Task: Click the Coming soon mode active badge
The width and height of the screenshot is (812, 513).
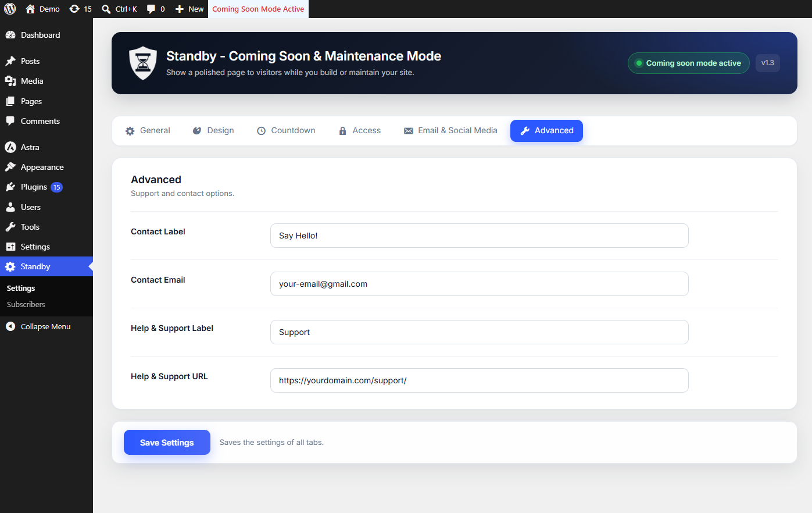Action: coord(689,63)
